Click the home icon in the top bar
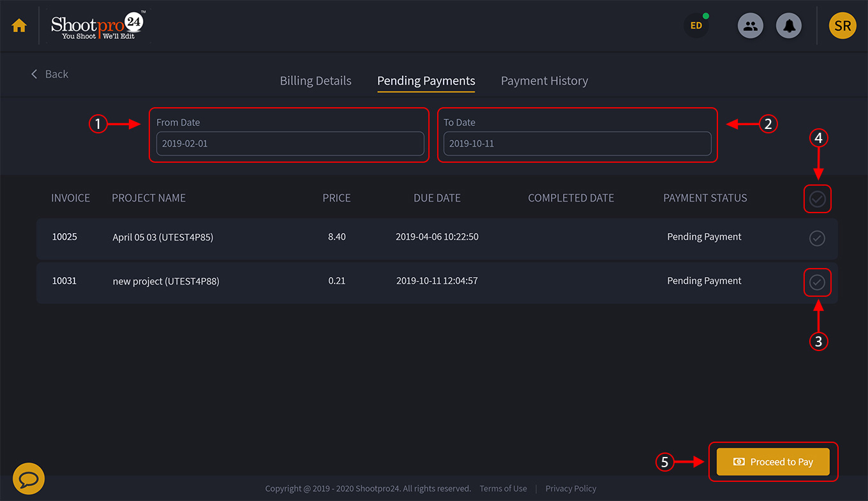Screen dimensions: 868x501 (19, 25)
